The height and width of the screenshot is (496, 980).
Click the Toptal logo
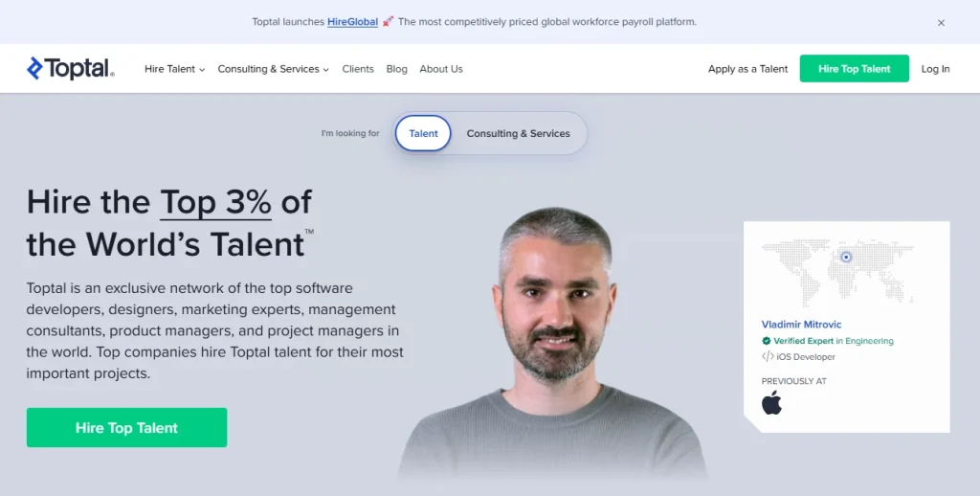coord(70,68)
